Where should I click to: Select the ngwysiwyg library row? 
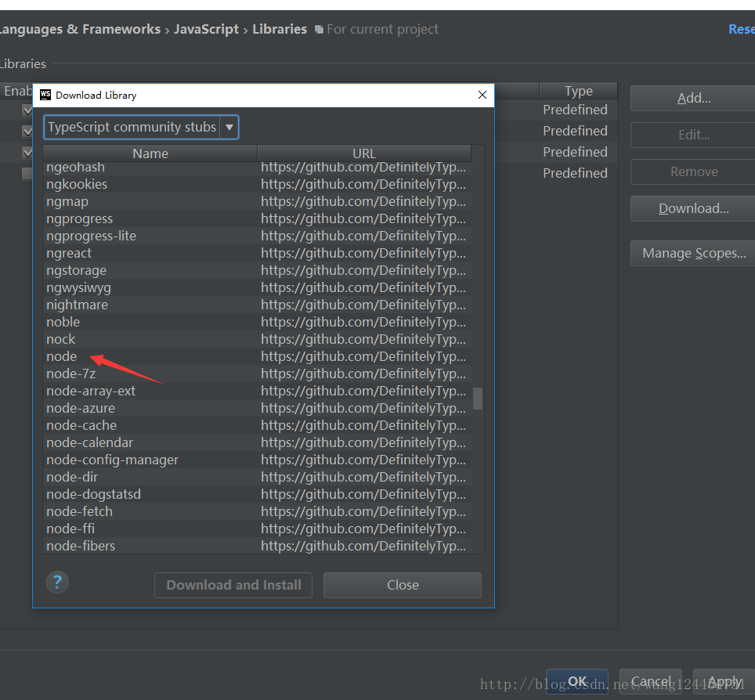tap(257, 288)
